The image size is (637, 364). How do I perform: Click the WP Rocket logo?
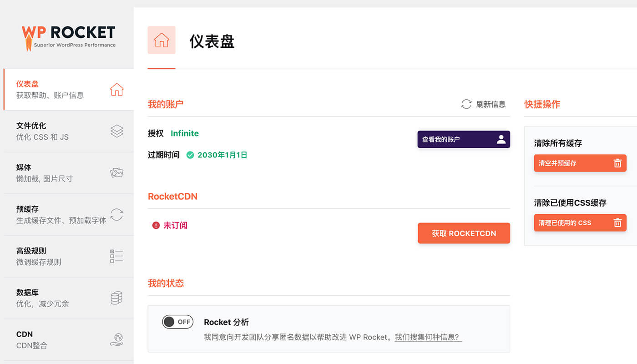pos(68,38)
